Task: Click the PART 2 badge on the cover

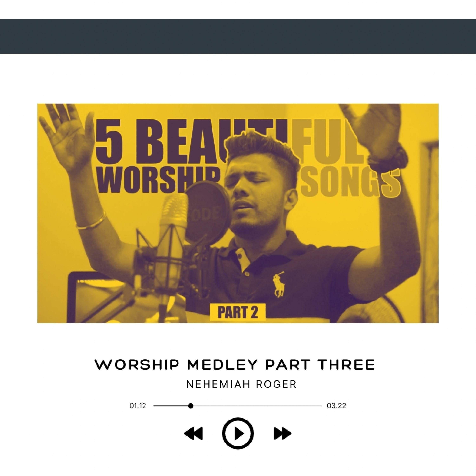Action: tap(238, 312)
